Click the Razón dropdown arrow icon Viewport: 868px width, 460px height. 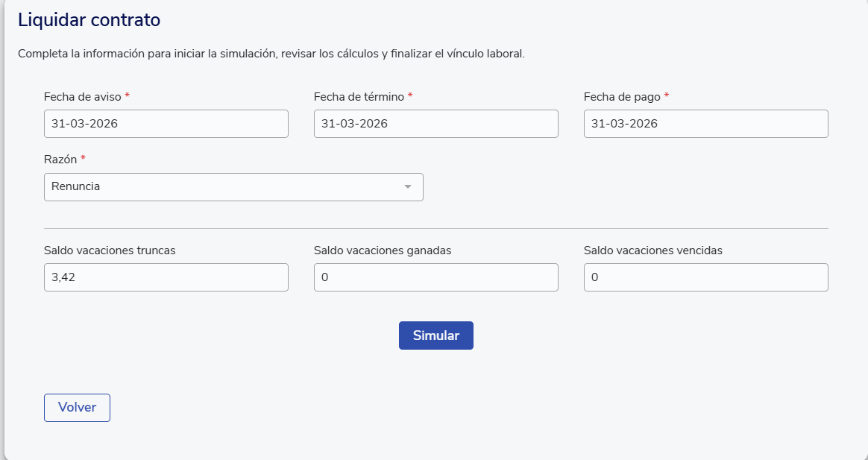tap(407, 187)
